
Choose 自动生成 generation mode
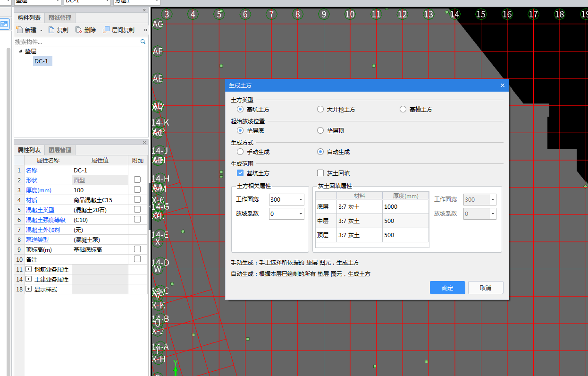tap(320, 152)
